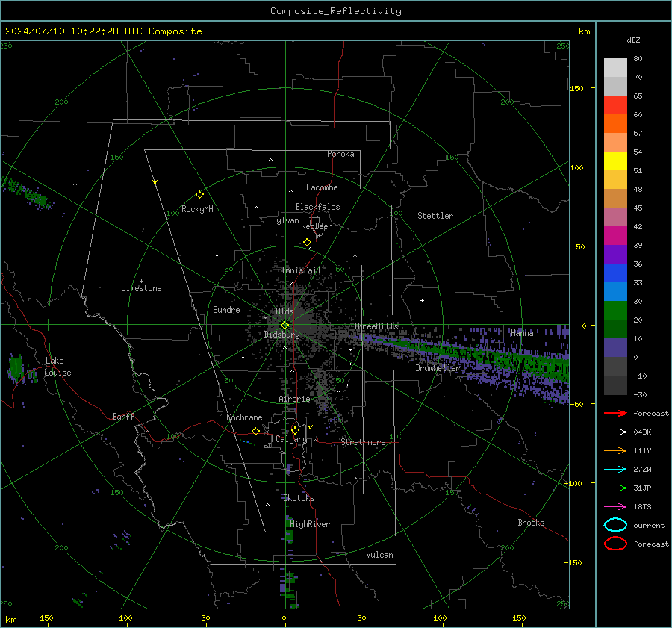Click the purple 36-39 dBZ color swatch

(615, 254)
